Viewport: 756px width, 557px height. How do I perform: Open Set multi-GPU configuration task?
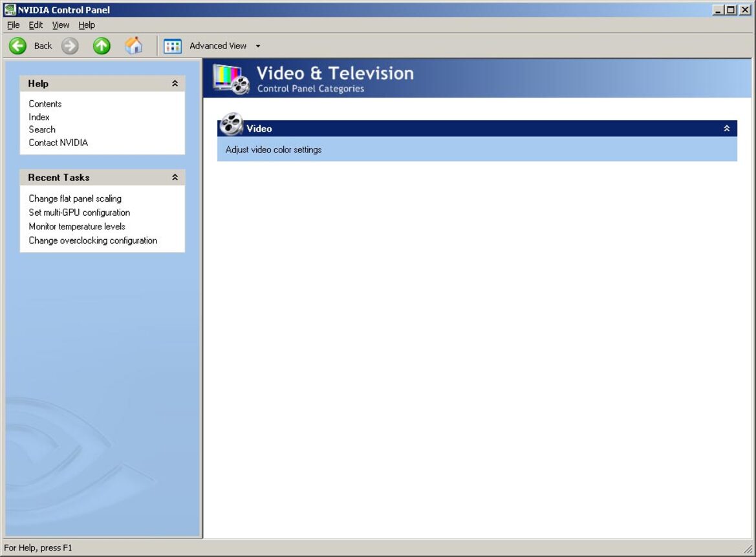(x=80, y=213)
